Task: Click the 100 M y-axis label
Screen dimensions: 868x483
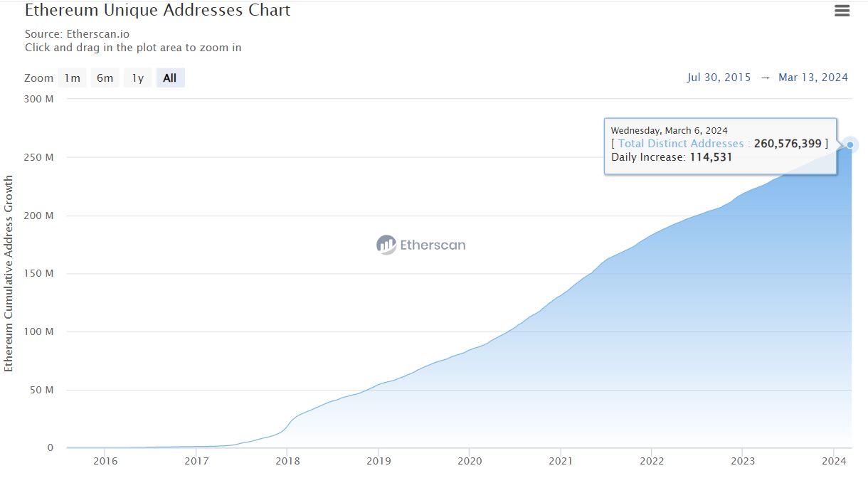Action: (39, 331)
